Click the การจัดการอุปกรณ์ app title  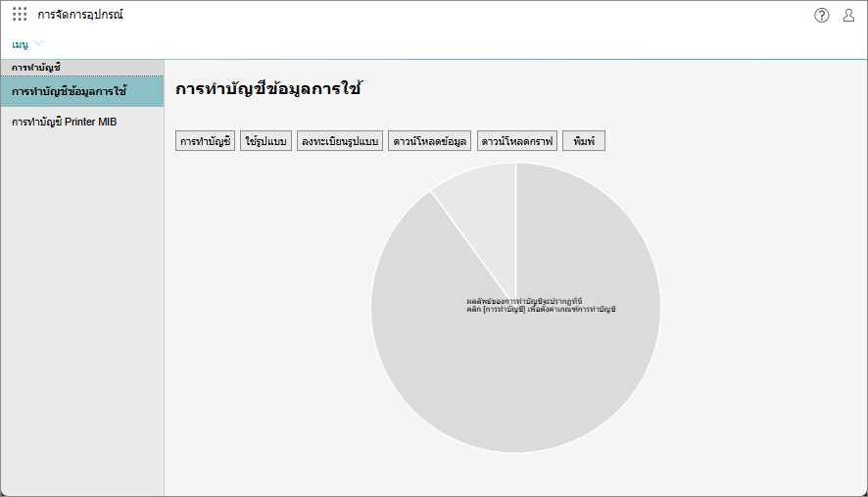(80, 15)
